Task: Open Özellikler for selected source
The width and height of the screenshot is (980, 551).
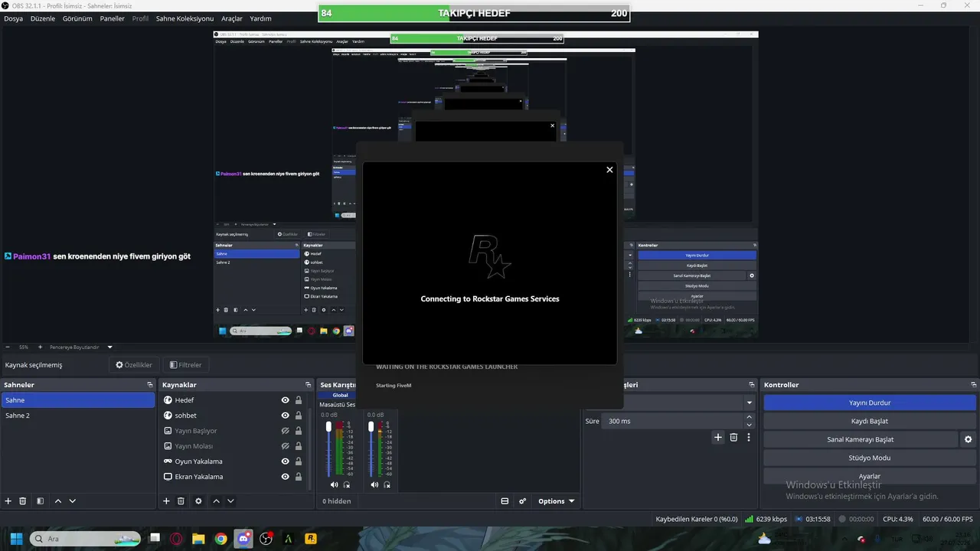Action: coord(134,365)
